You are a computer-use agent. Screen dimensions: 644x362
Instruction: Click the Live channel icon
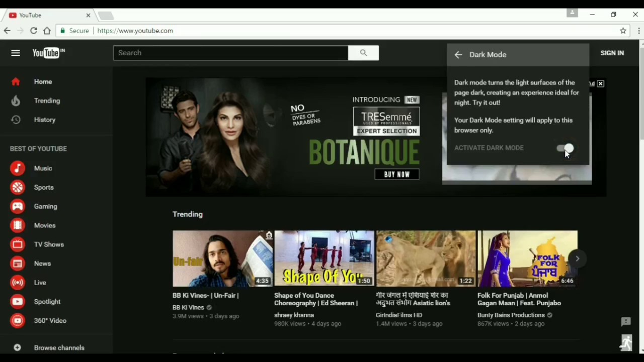(18, 283)
